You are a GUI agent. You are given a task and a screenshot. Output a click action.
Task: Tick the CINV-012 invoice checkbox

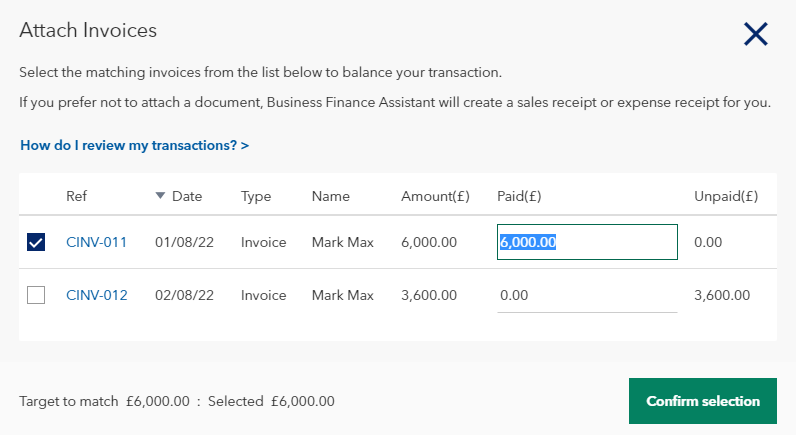36,295
